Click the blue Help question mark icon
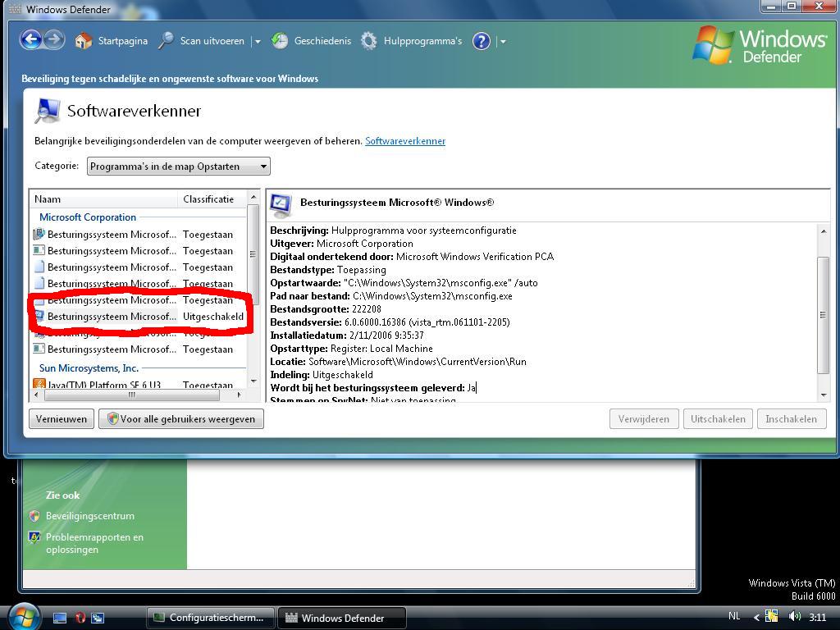Screen dimensions: 840x630 tap(481, 41)
